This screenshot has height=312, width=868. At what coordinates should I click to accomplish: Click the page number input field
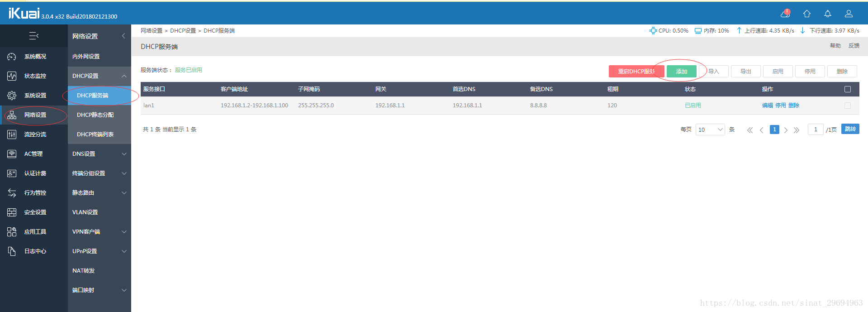(x=816, y=130)
